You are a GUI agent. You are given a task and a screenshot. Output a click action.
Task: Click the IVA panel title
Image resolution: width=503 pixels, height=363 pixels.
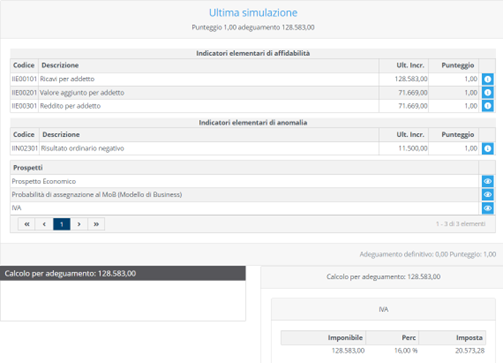click(x=383, y=310)
